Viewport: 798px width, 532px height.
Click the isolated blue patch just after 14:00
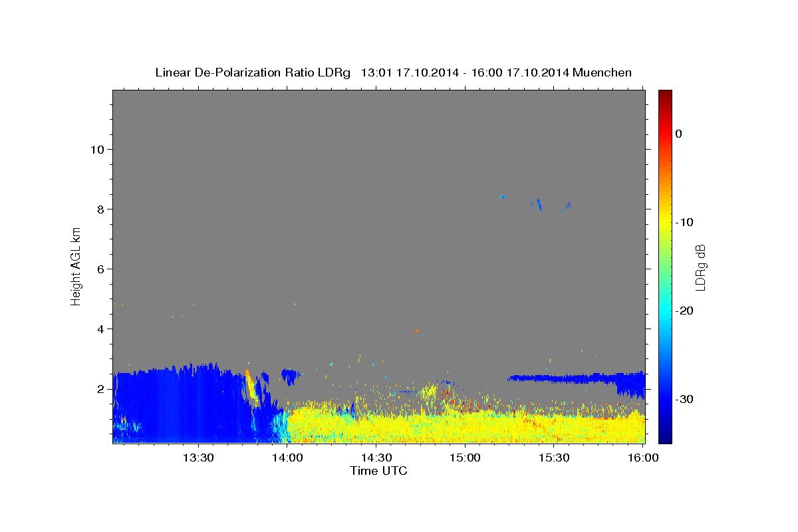(x=290, y=376)
